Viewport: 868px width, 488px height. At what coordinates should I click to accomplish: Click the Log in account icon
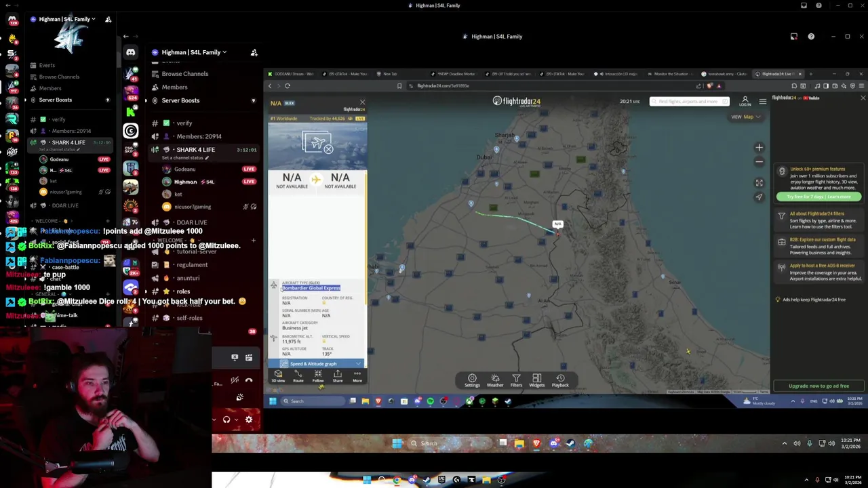pos(745,102)
